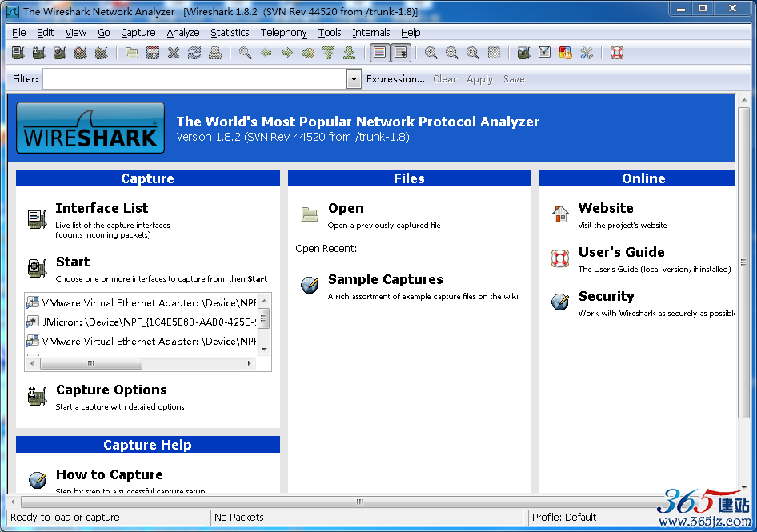Open the Telephony menu

283,32
